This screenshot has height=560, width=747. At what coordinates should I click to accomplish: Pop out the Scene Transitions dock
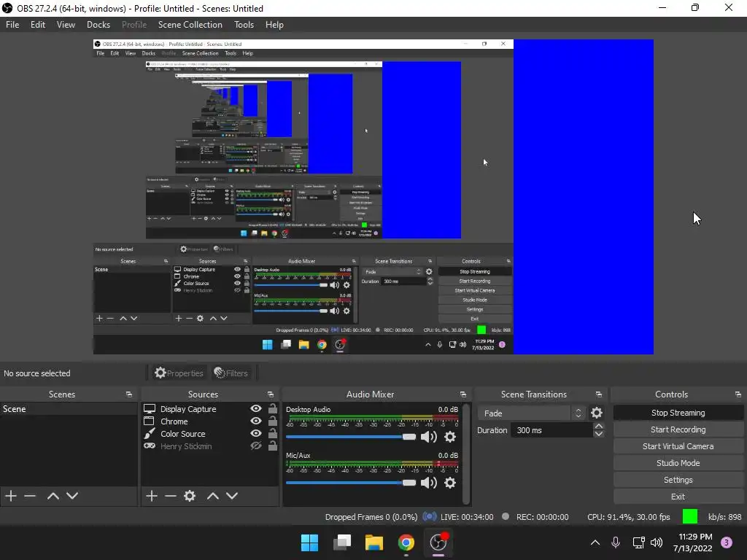point(598,394)
